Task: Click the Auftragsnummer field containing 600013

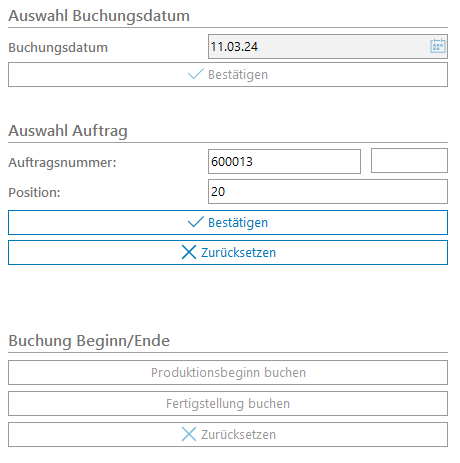Action: 284,161
